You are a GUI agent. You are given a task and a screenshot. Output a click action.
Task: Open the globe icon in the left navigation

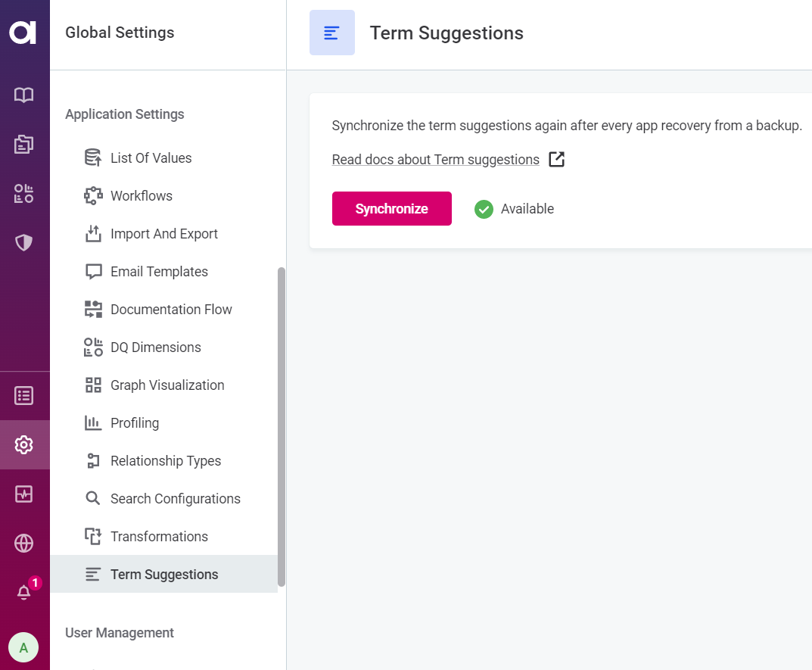point(24,543)
